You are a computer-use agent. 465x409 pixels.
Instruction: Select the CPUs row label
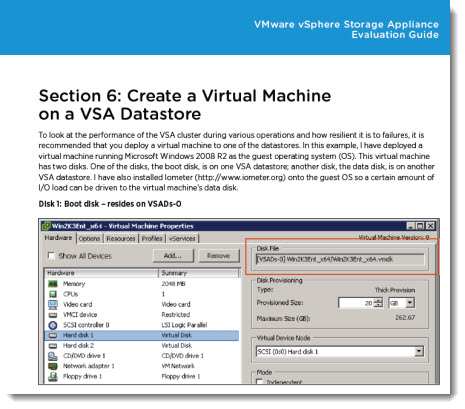click(70, 294)
